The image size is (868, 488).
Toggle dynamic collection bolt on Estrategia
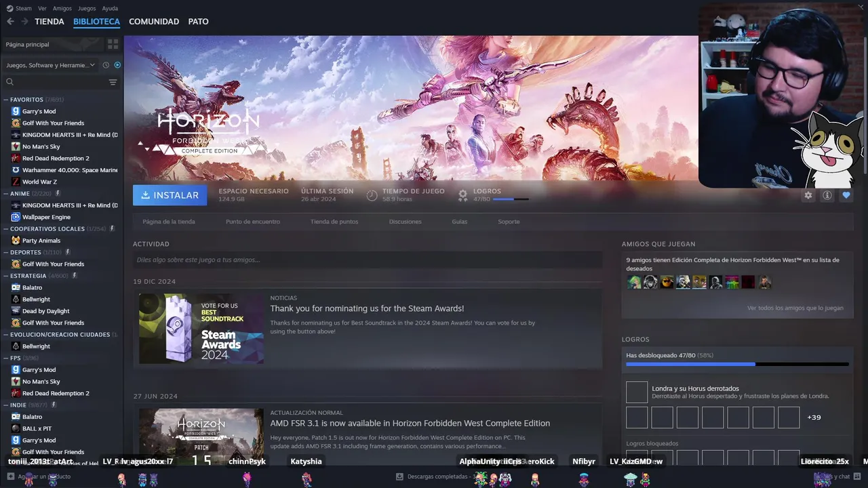point(75,276)
